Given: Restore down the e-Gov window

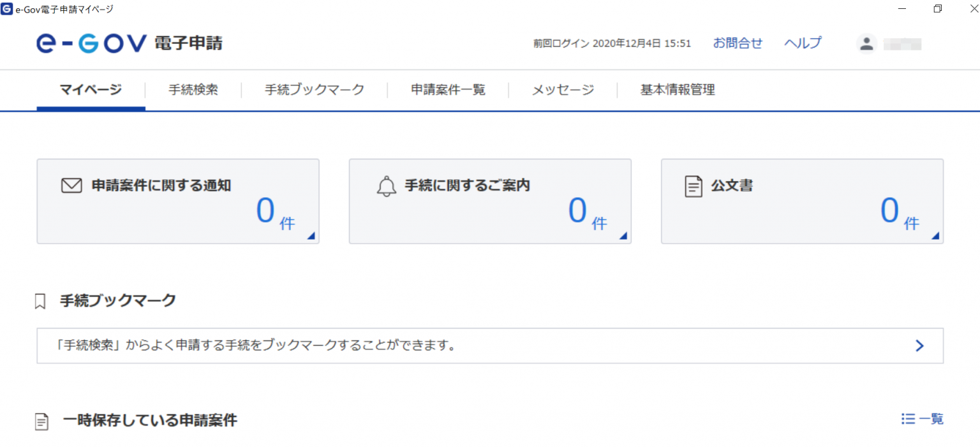Looking at the screenshot, I should 937,9.
